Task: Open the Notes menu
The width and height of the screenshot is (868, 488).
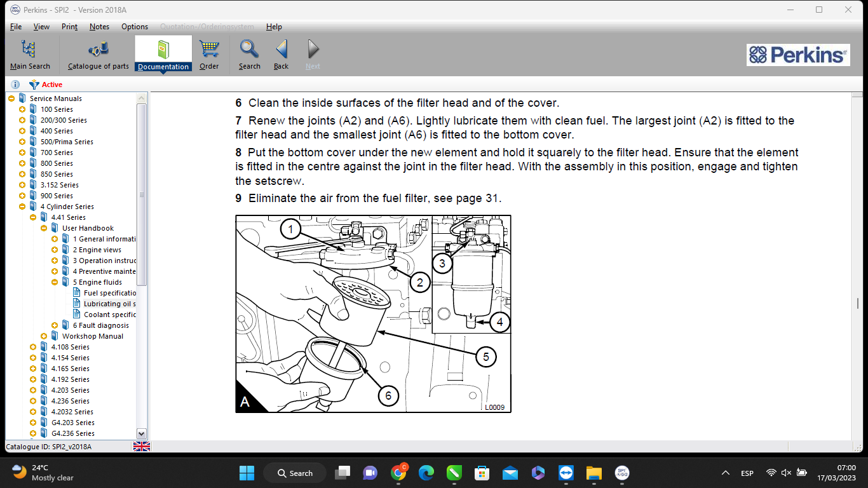Action: pyautogui.click(x=99, y=27)
